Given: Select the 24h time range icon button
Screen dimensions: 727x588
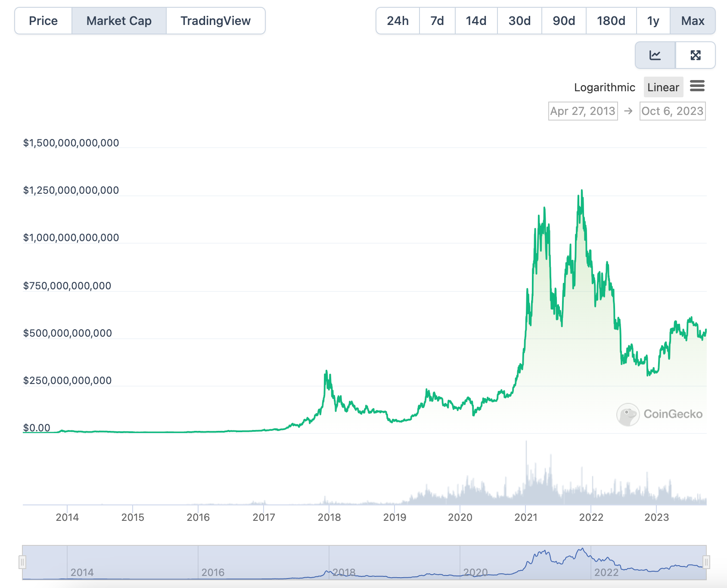Looking at the screenshot, I should tap(397, 20).
